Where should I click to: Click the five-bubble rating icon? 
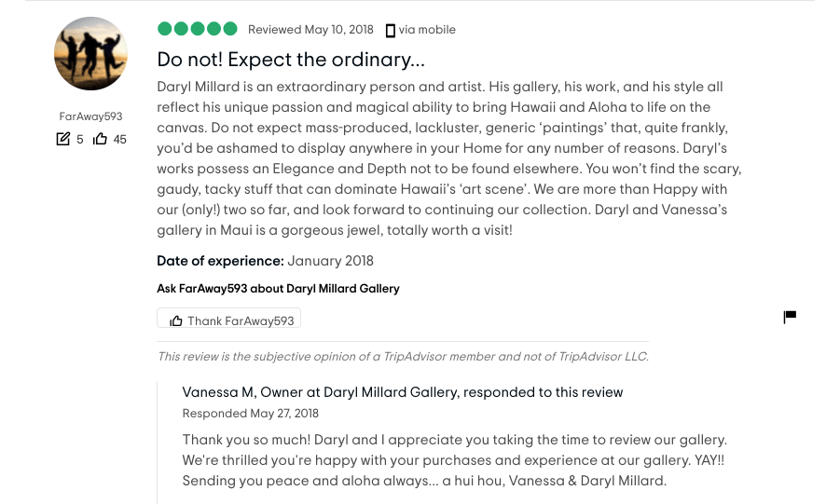198,30
